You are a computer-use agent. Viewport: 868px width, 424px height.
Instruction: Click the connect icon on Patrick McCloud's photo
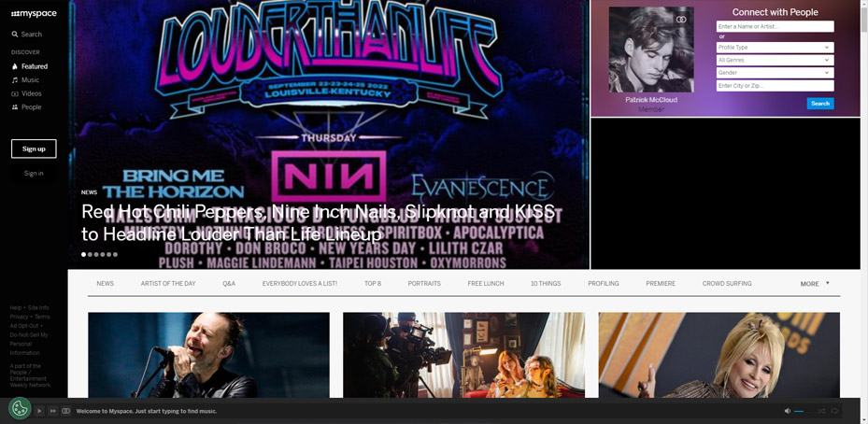(681, 19)
